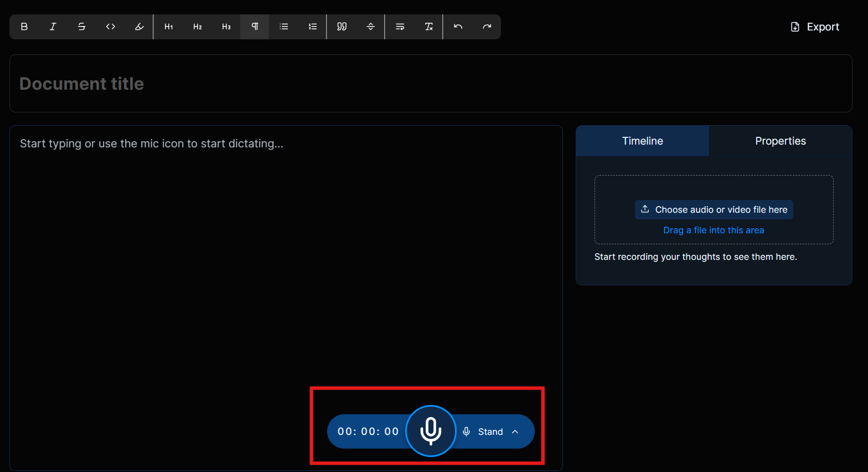Select the highlighter tool
This screenshot has width=868, height=472.
coord(139,27)
